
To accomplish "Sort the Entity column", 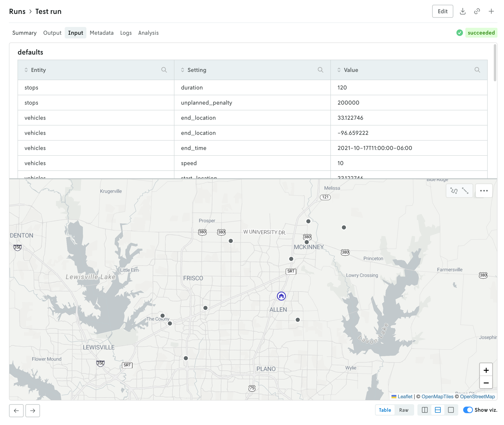I will (26, 70).
